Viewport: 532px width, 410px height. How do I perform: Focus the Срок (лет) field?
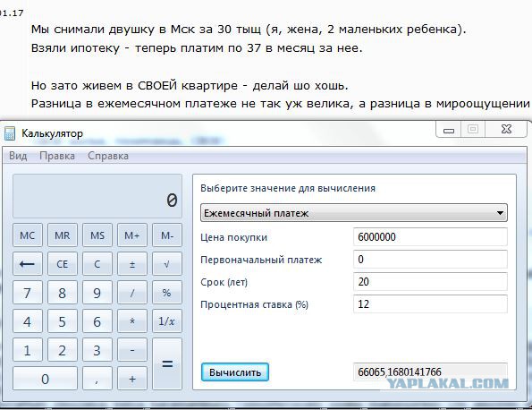(x=430, y=282)
